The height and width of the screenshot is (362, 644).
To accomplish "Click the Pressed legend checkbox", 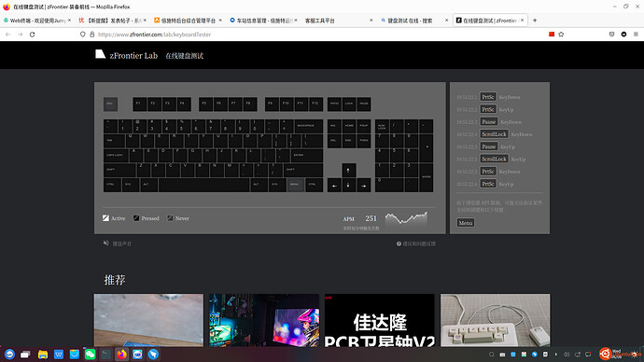I will click(x=136, y=218).
